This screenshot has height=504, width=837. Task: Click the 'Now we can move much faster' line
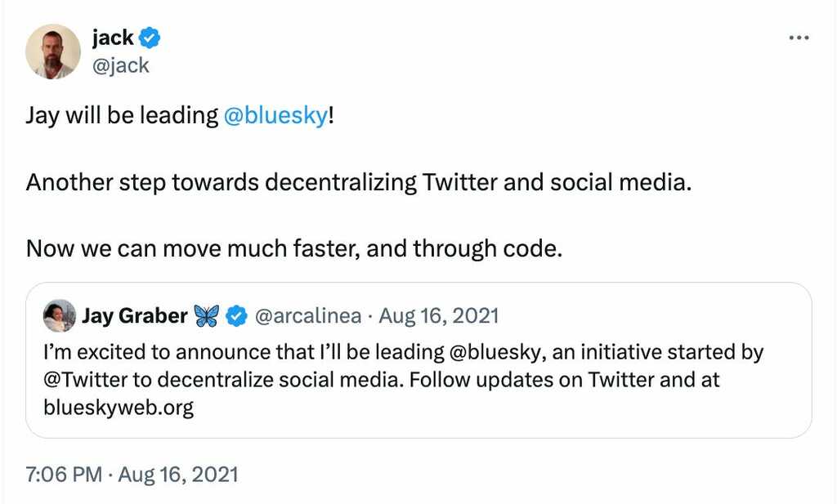[294, 248]
